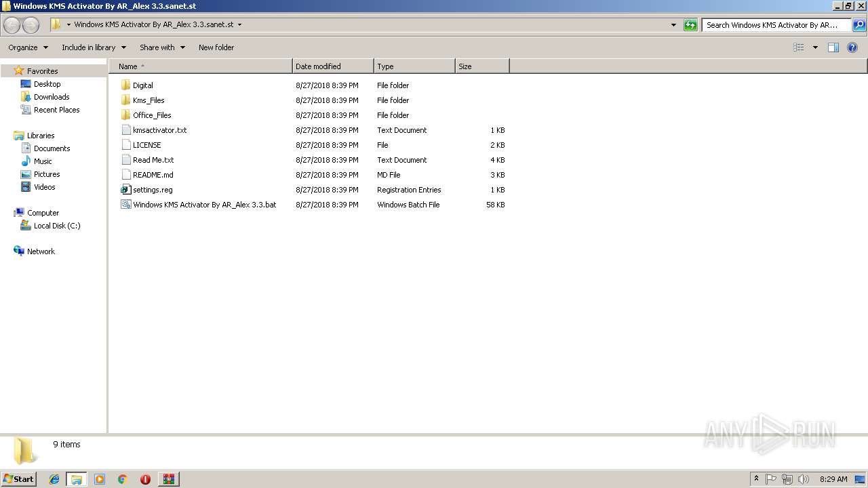Open Include in library menu

94,47
